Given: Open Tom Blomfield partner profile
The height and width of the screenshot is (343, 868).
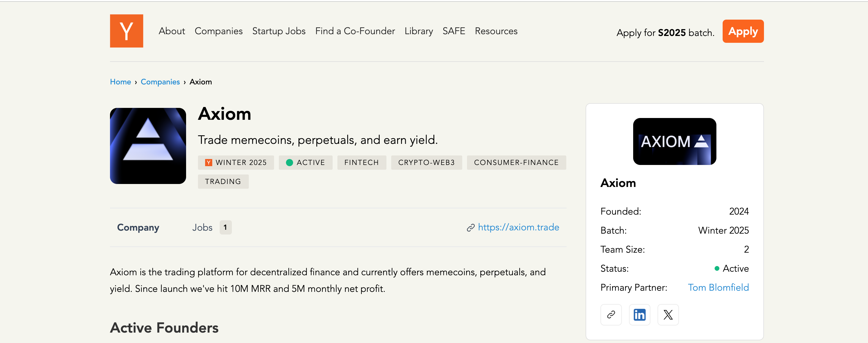Looking at the screenshot, I should (x=718, y=287).
